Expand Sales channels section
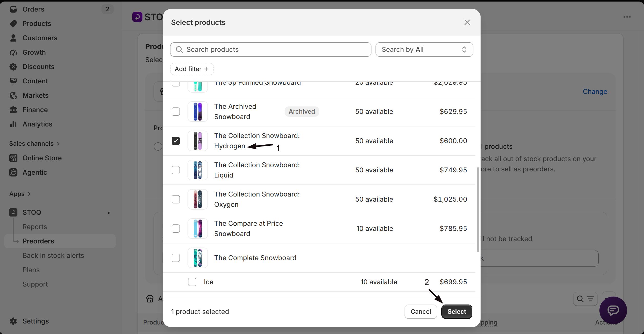Viewport: 644px width, 334px height. click(34, 144)
